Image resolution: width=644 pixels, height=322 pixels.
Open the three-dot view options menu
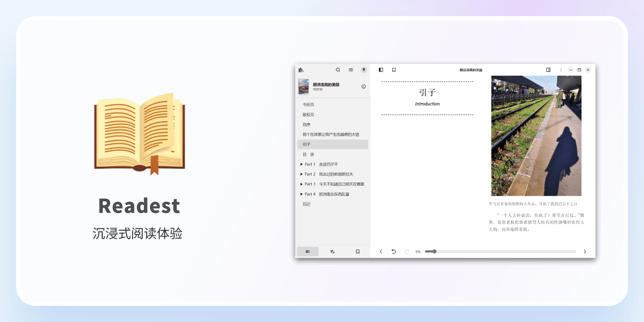561,70
